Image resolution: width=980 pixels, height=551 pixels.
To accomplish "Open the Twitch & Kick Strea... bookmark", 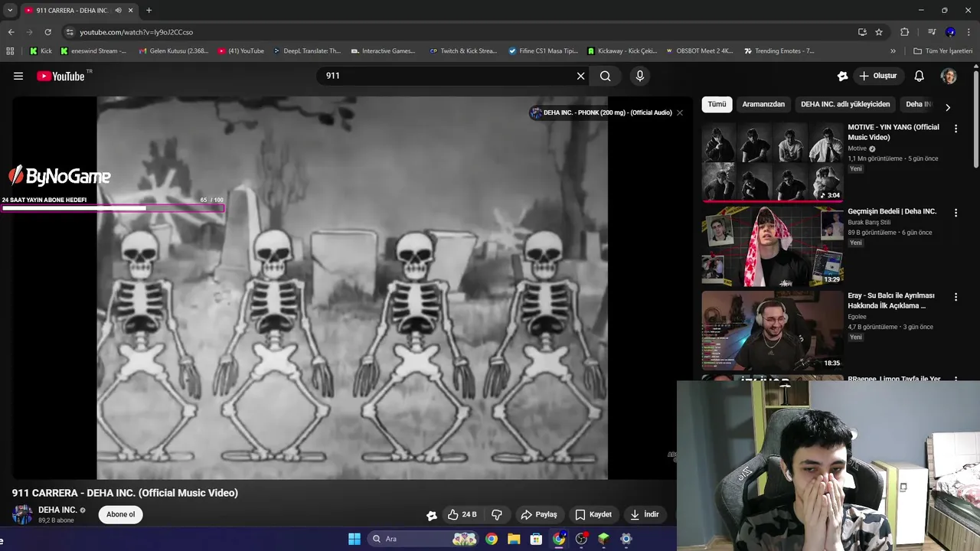I will pyautogui.click(x=464, y=51).
